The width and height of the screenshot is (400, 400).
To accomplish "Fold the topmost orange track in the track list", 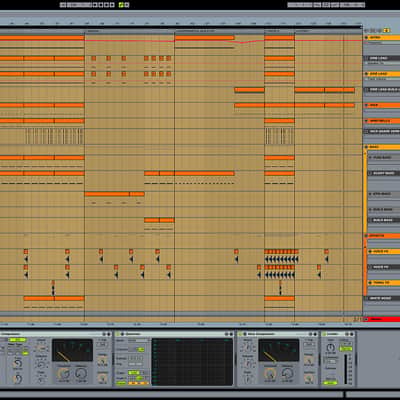I will coord(366,38).
